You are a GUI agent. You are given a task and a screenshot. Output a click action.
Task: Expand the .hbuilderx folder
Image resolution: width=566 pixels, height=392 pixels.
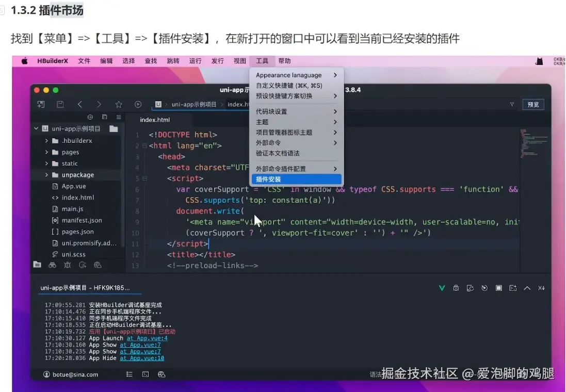[x=46, y=140]
